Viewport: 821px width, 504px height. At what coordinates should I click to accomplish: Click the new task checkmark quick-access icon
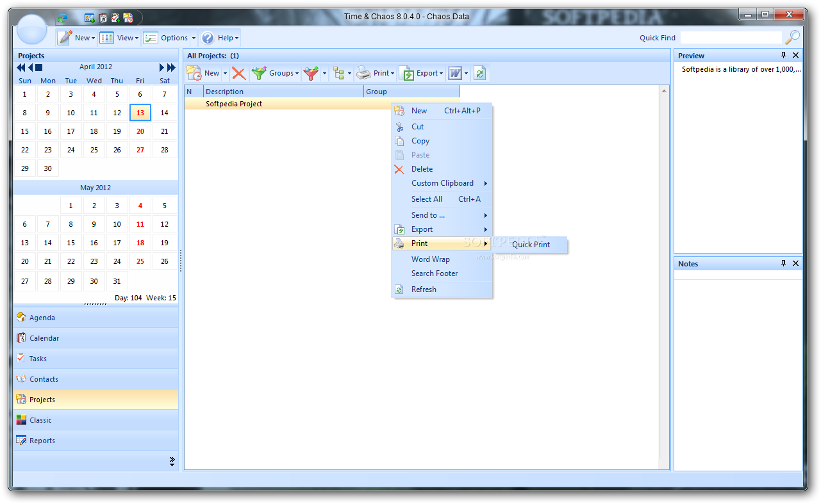[x=115, y=18]
